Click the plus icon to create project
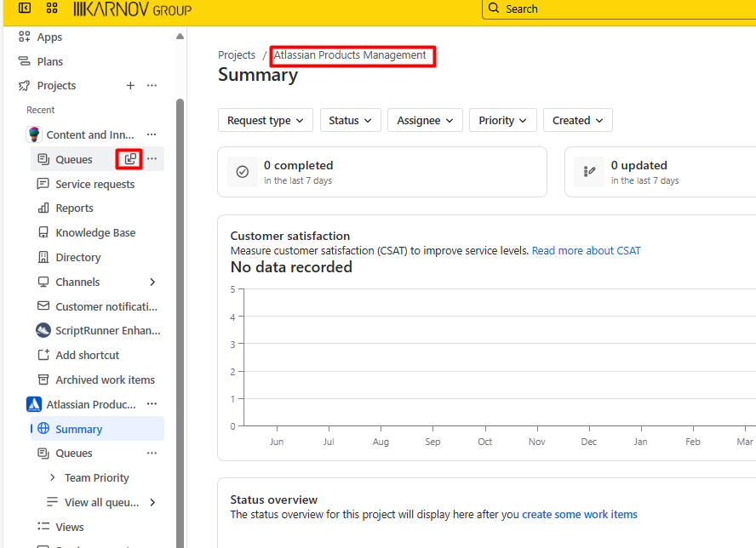 130,85
